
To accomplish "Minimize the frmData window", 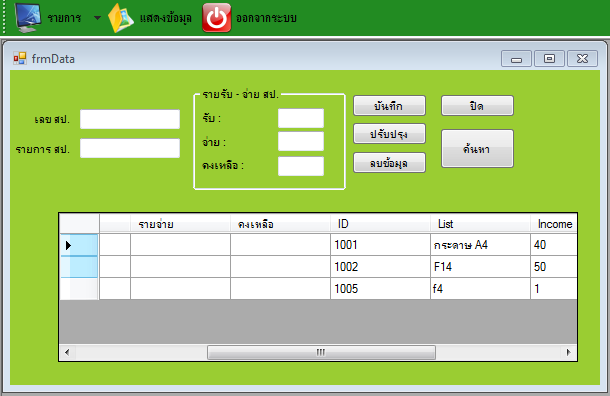I will [516, 59].
